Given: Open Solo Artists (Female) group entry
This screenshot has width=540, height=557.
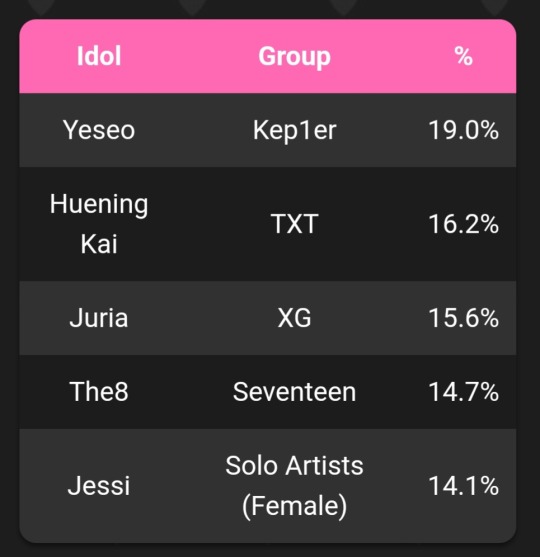Looking at the screenshot, I should coord(295,486).
